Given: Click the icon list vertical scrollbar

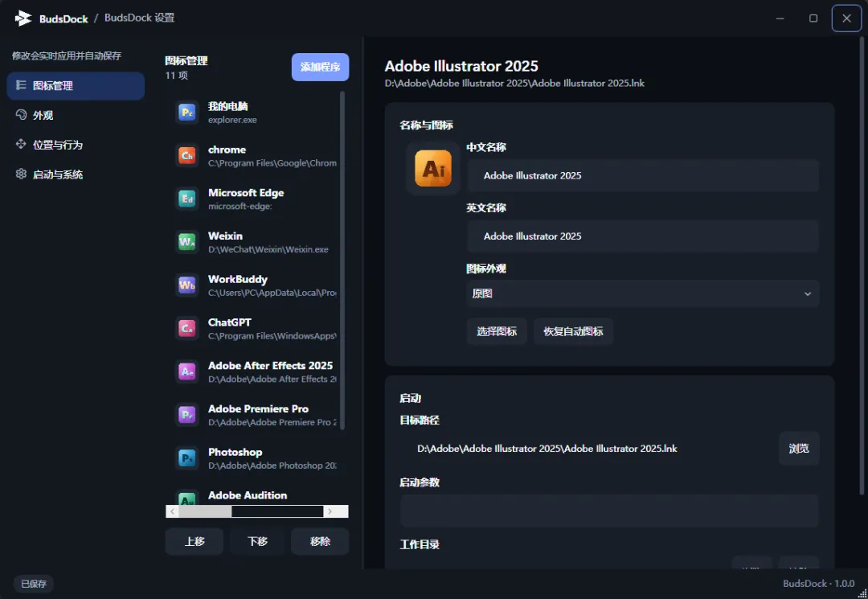Looking at the screenshot, I should 342,261.
